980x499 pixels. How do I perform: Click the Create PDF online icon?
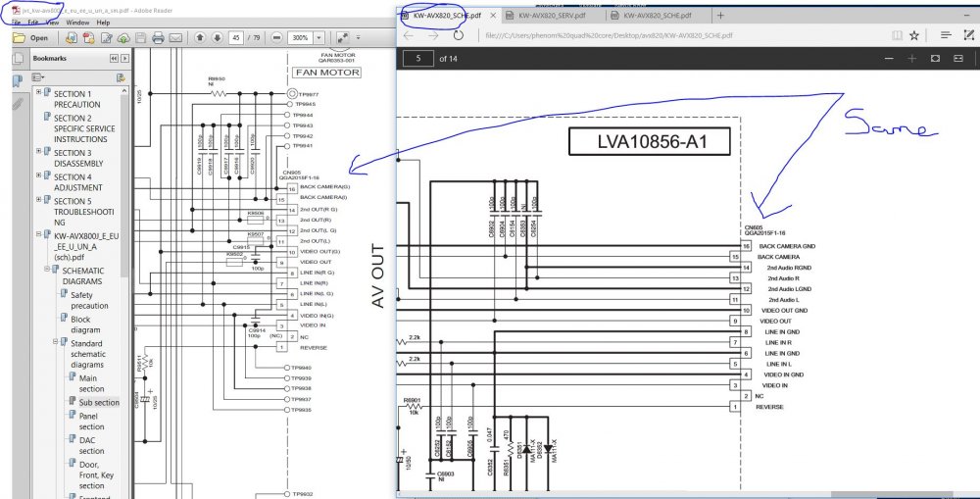[72, 38]
